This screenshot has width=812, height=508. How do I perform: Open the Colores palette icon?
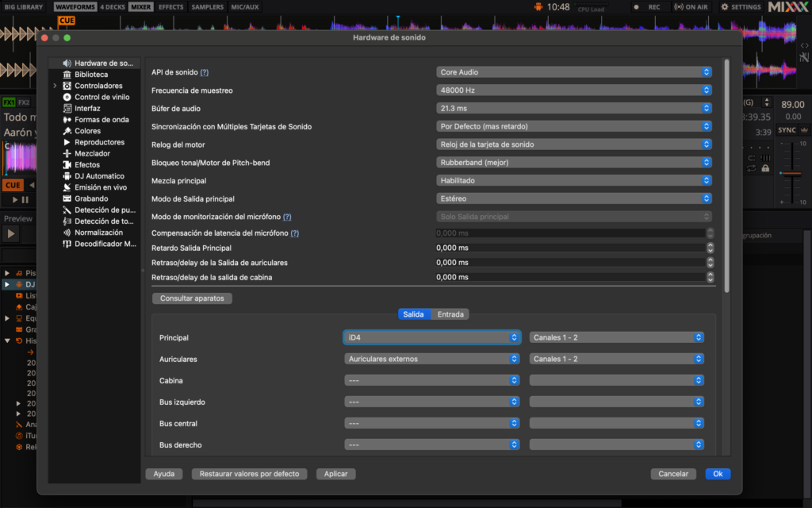point(67,131)
